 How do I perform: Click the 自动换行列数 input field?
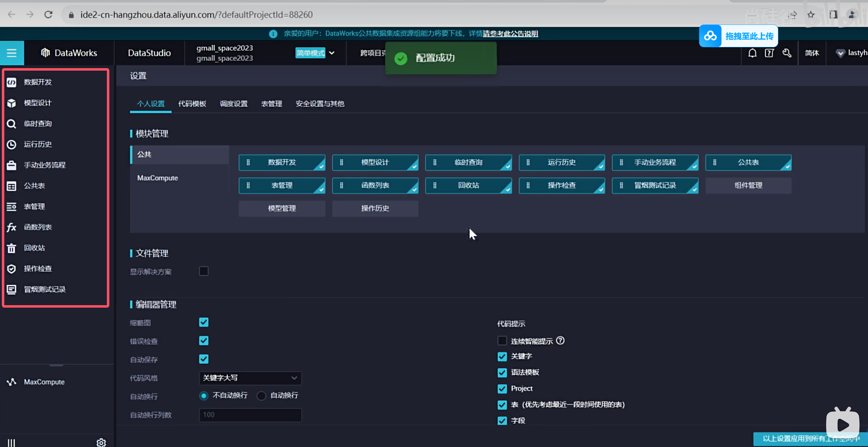click(250, 415)
